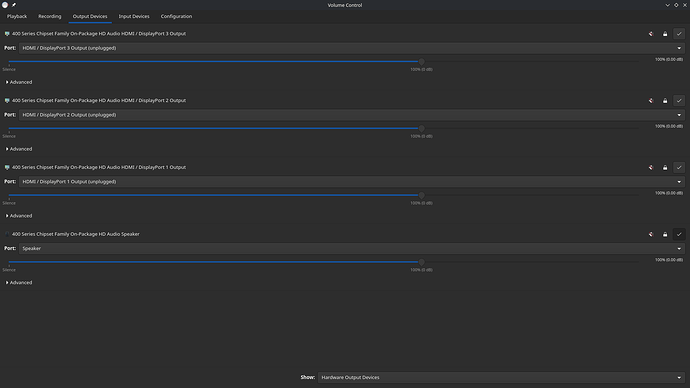This screenshot has width=690, height=388.
Task: Mute the DisplayPort 2 Output device
Action: (x=651, y=101)
